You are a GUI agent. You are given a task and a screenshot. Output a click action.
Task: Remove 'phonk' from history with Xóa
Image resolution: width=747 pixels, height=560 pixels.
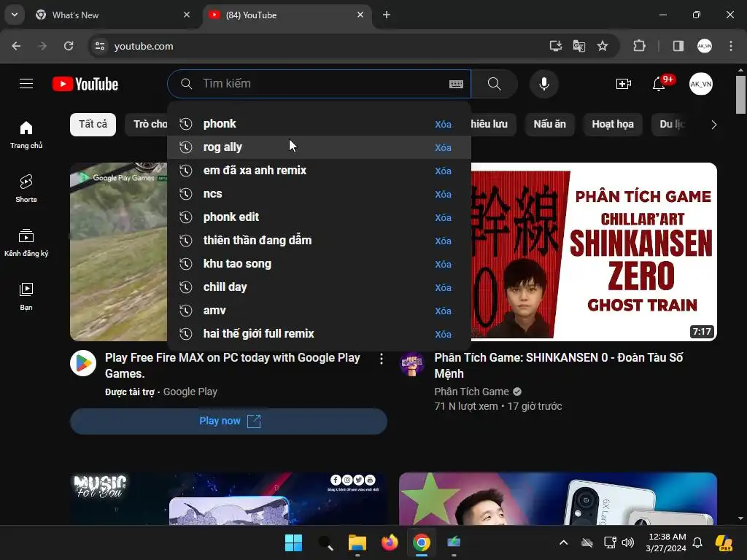(443, 124)
